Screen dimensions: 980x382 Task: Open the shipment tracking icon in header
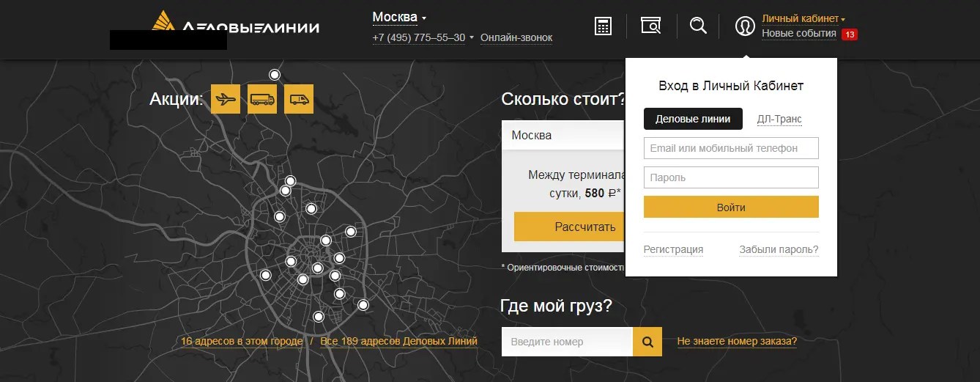(650, 26)
